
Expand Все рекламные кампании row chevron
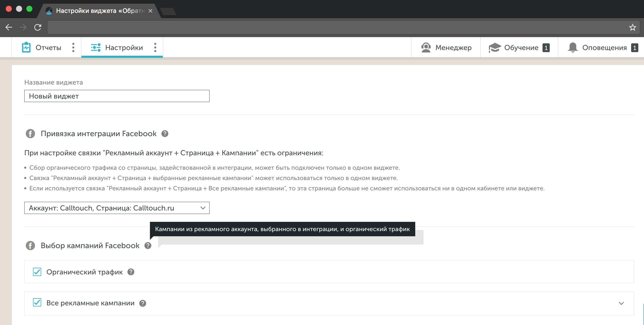621,303
